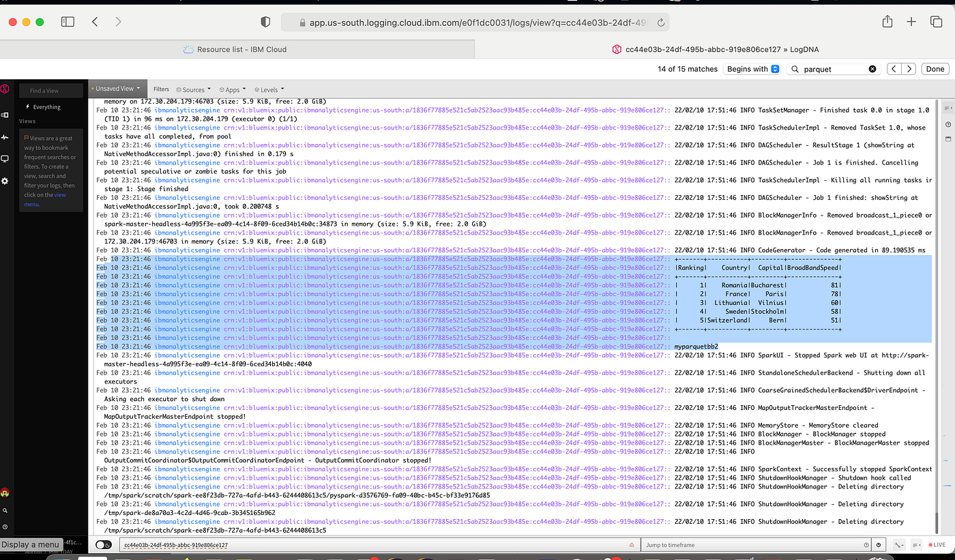Image resolution: width=955 pixels, height=560 pixels.
Task: Open the settings gear in LogDNA sidebar
Action: pos(5,181)
